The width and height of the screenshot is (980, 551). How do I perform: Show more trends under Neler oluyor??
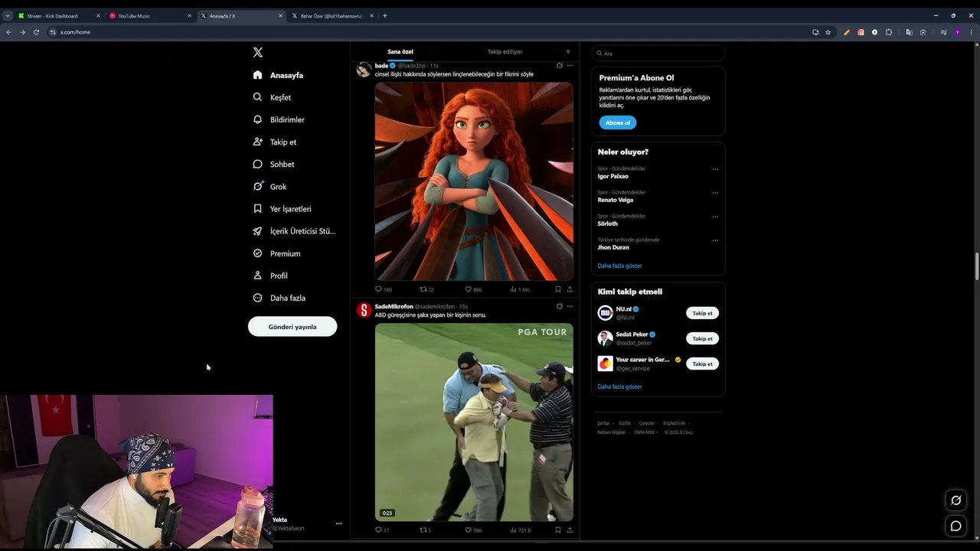click(x=619, y=266)
